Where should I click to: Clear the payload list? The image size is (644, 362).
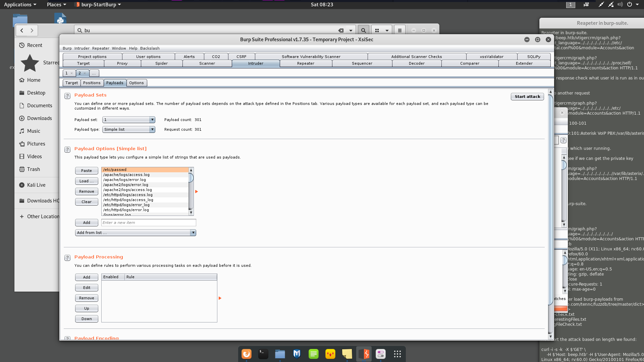(87, 202)
